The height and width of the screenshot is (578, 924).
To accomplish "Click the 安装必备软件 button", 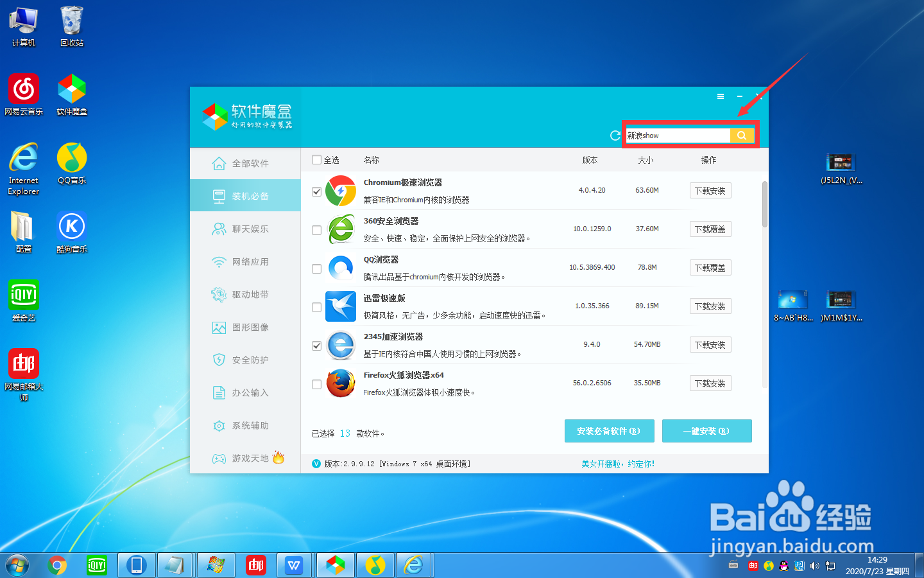I will pyautogui.click(x=609, y=431).
